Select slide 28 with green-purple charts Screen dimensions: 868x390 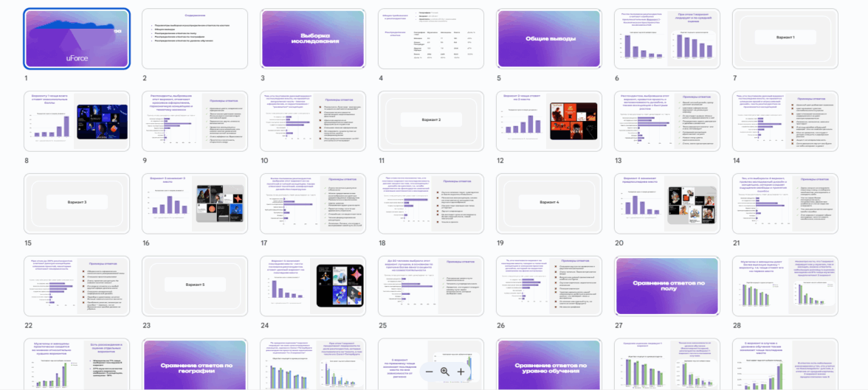785,286
